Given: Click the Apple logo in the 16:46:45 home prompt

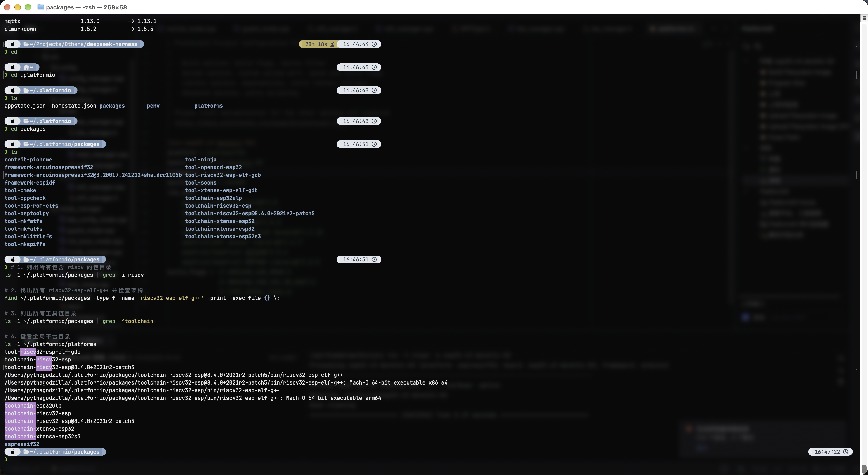Looking at the screenshot, I should coord(13,67).
